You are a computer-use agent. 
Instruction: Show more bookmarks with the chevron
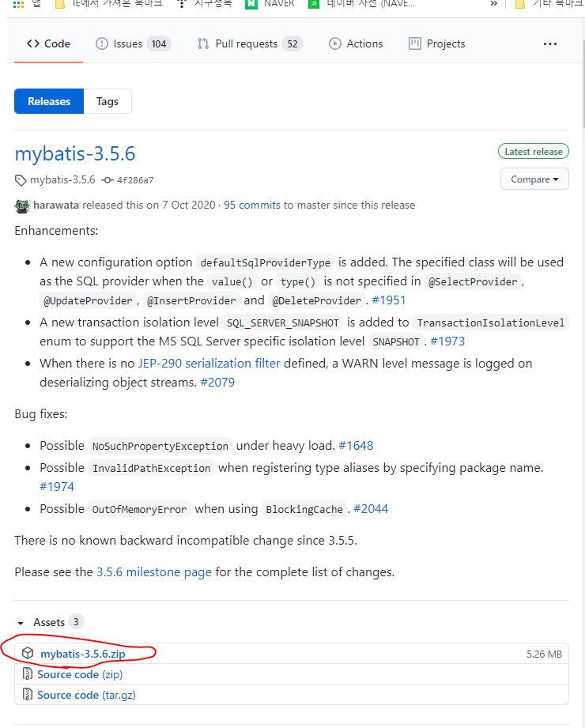coord(493,4)
